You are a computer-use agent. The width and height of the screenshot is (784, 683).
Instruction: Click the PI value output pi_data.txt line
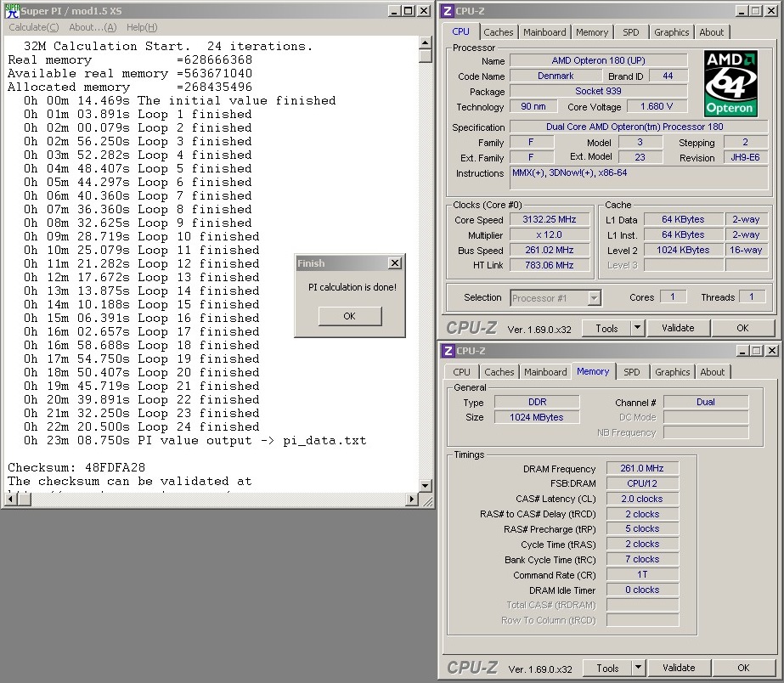[x=195, y=441]
